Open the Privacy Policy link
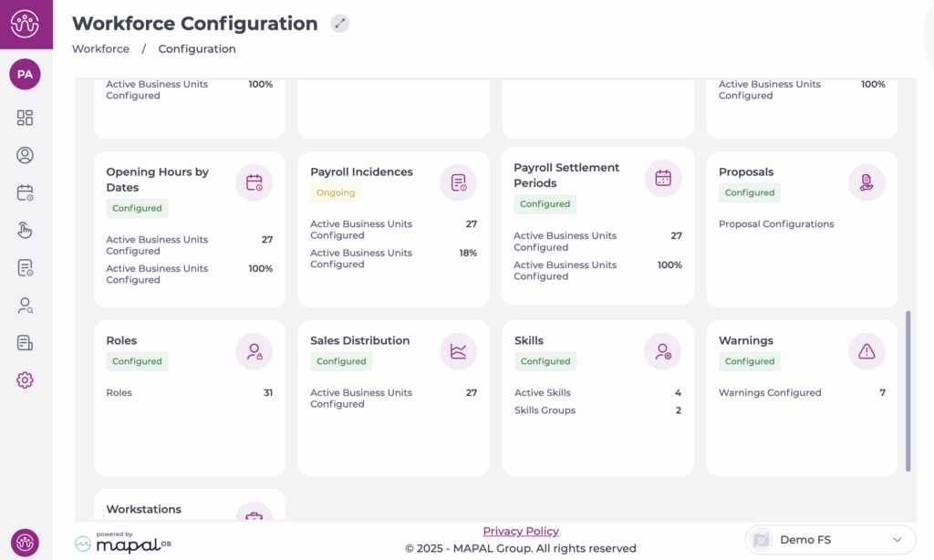934x560 pixels. click(521, 531)
